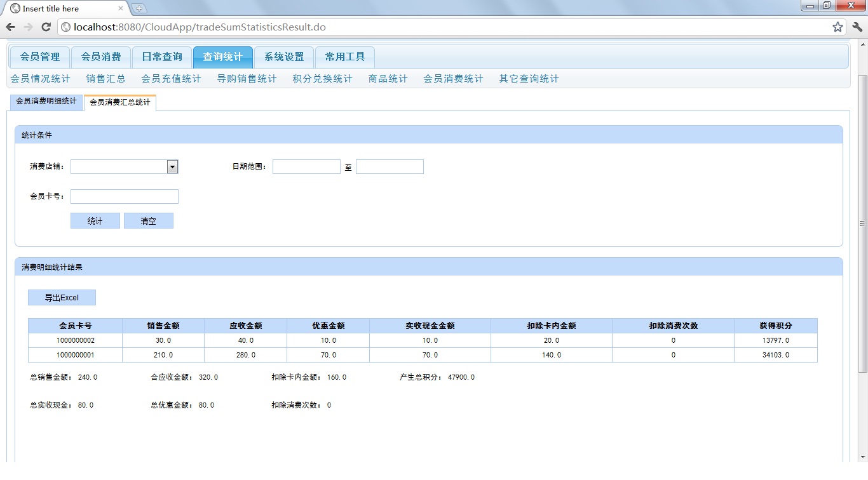
Task: Click the 210.0 sales amount cell
Action: point(163,355)
